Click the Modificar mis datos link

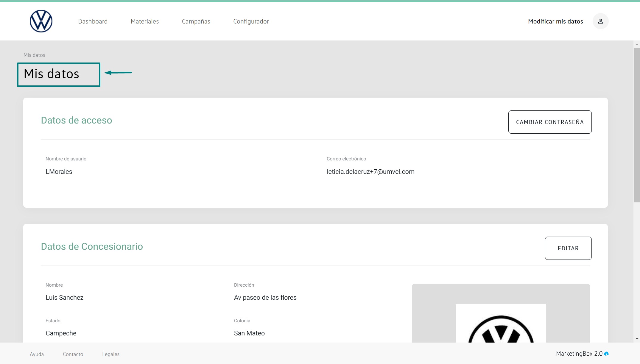(x=555, y=21)
